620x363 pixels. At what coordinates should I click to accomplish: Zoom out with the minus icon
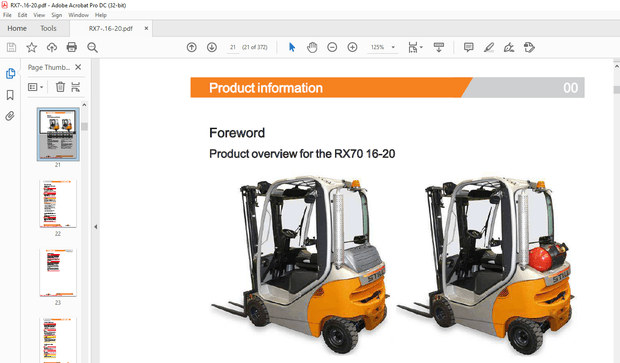tap(332, 47)
